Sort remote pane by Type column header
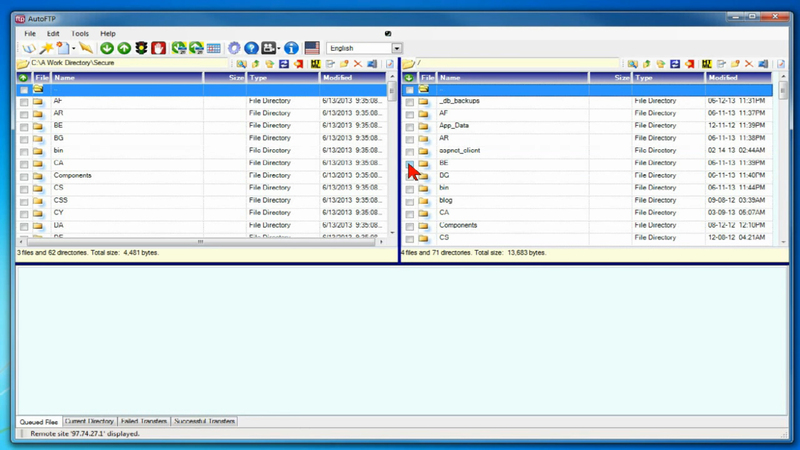The height and width of the screenshot is (450, 800). [x=668, y=78]
